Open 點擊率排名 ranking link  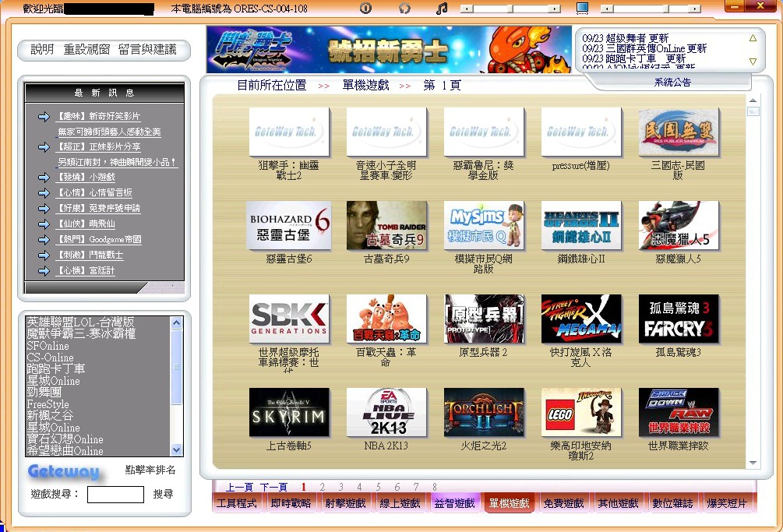point(150,470)
